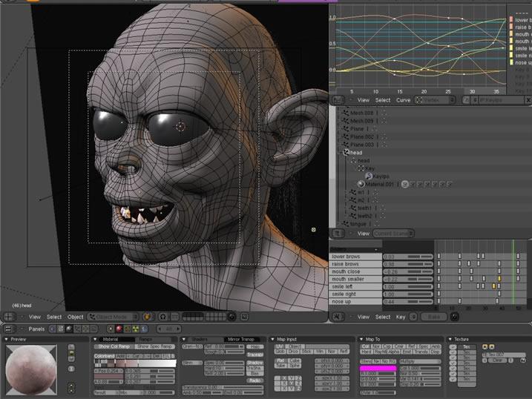
Task: Switch to the Ramps tab
Action: (x=145, y=339)
